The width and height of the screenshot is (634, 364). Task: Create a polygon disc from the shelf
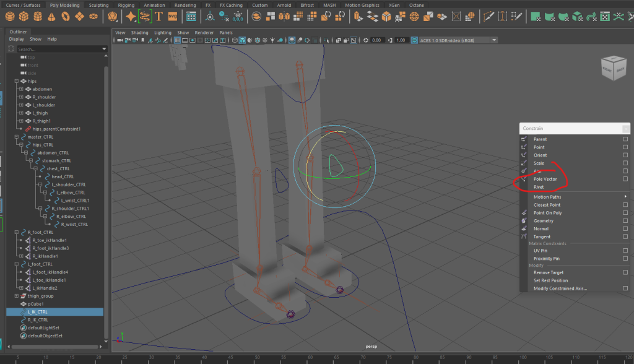click(93, 17)
